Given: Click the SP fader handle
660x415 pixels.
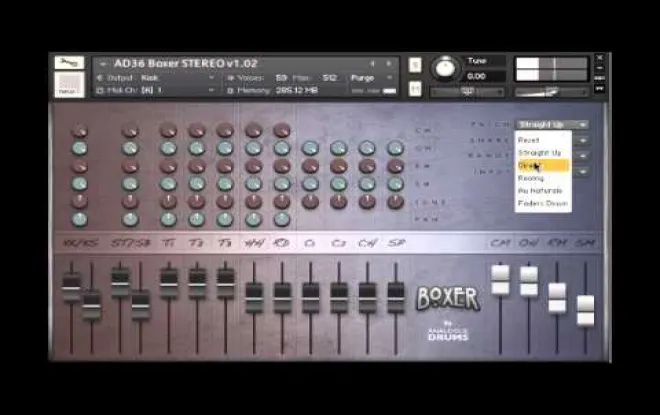Looking at the screenshot, I should pos(396,298).
